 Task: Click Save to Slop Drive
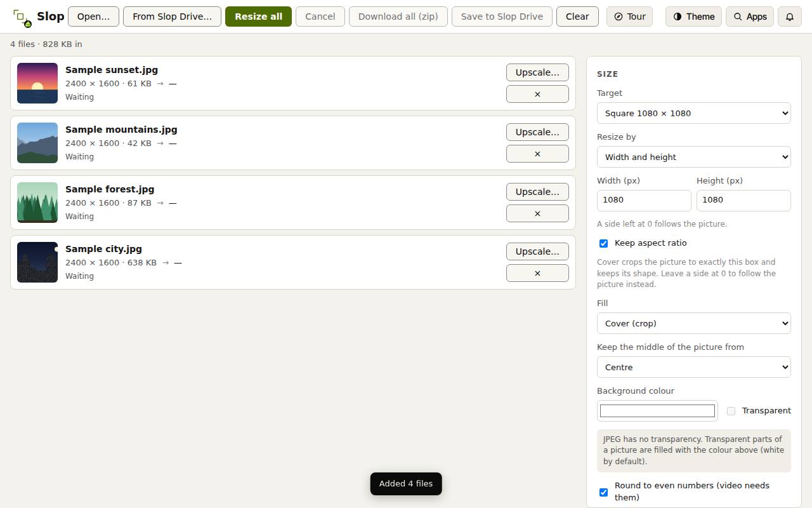tap(502, 17)
